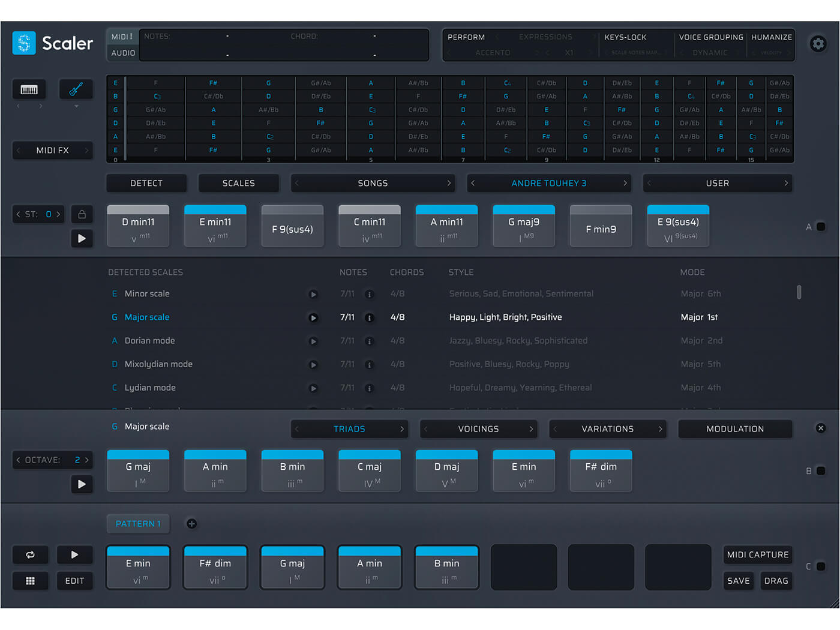The height and width of the screenshot is (630, 840).
Task: Add a new pattern with the plus icon
Action: 192,523
